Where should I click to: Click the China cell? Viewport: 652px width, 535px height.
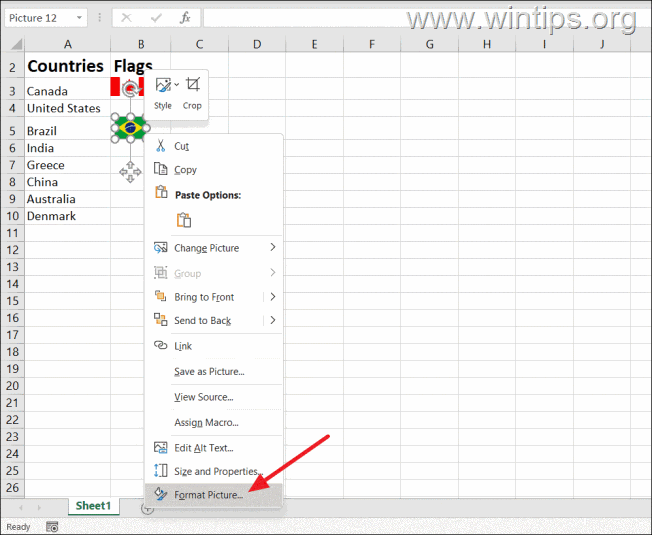[x=67, y=182]
